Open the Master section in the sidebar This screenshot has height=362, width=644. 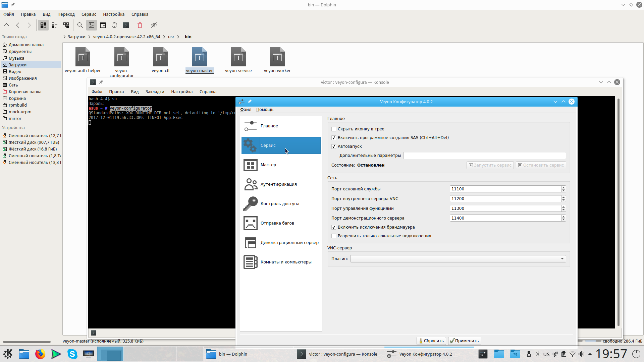tap(268, 165)
